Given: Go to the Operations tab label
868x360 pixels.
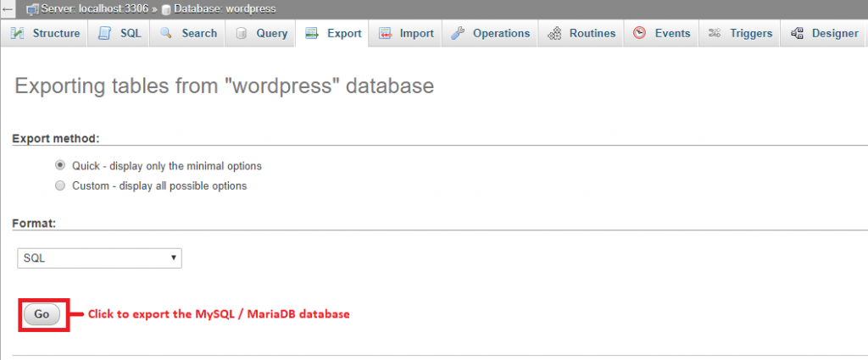Looking at the screenshot, I should (501, 34).
